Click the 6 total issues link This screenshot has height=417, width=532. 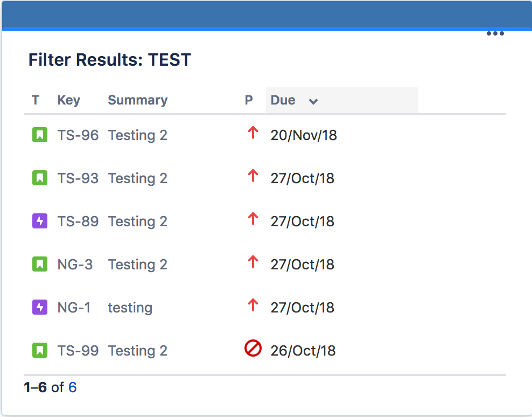[x=72, y=387]
